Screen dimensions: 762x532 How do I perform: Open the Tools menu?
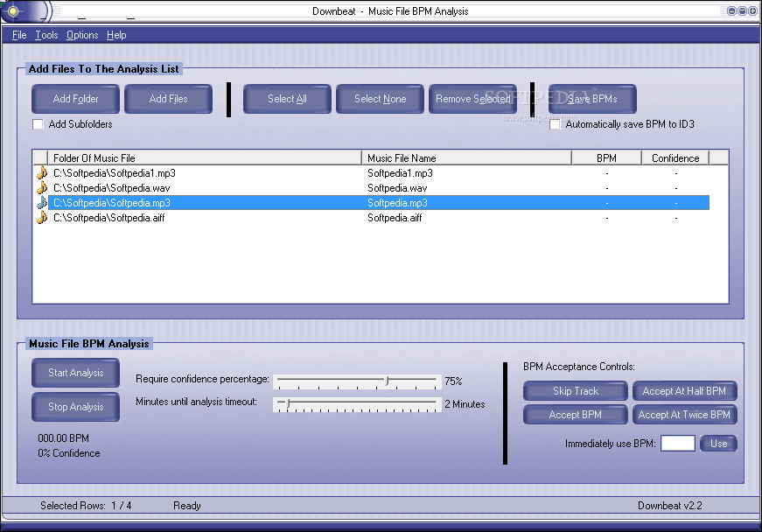pyautogui.click(x=46, y=35)
